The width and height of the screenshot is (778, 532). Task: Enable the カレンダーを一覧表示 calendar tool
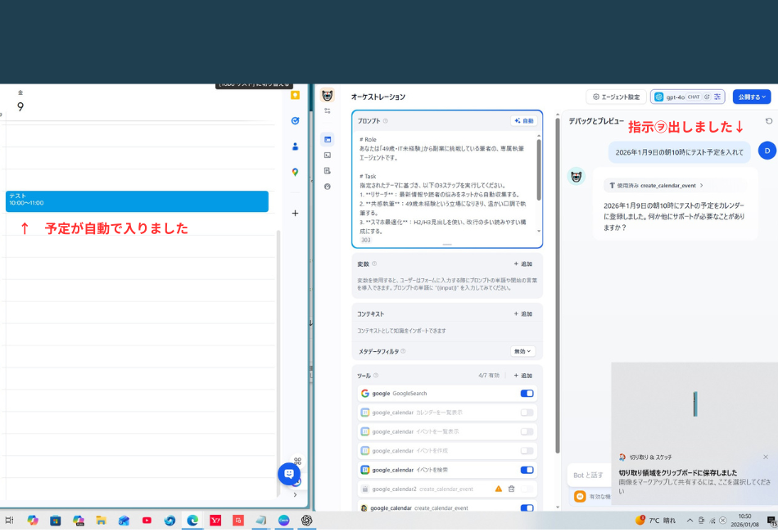[527, 413]
